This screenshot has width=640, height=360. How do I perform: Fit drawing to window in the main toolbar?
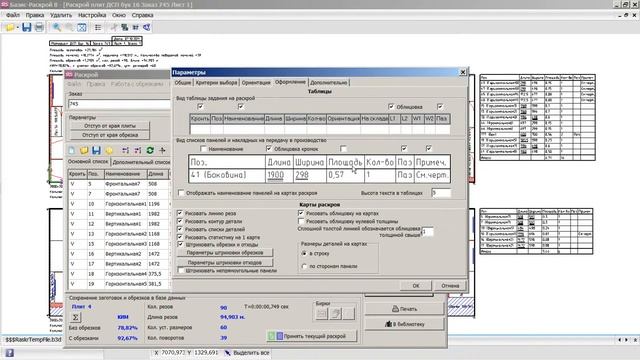pos(82,27)
